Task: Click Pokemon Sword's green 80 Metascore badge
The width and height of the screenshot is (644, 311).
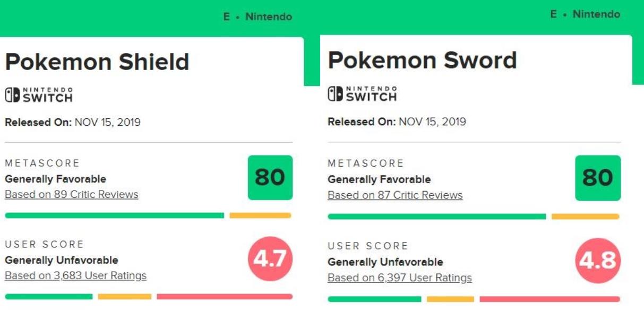Action: pyautogui.click(x=597, y=178)
